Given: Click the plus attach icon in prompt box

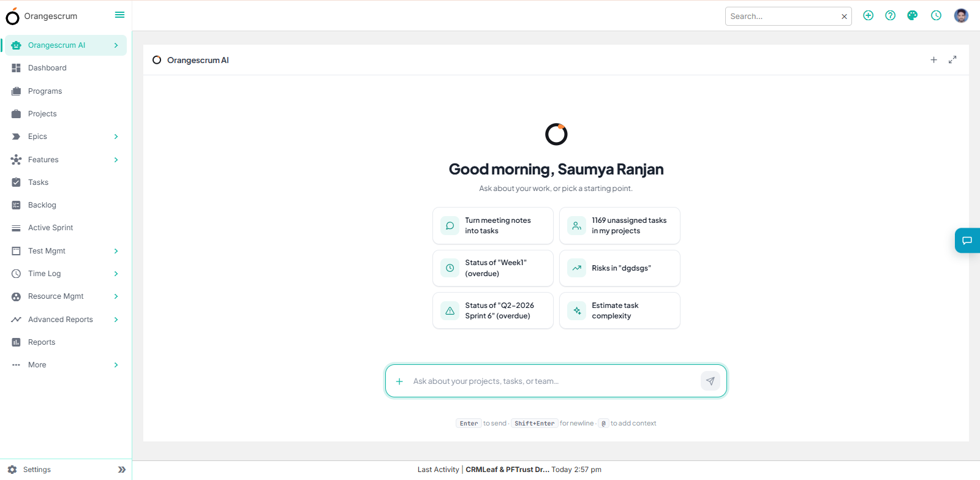Looking at the screenshot, I should click(x=399, y=381).
